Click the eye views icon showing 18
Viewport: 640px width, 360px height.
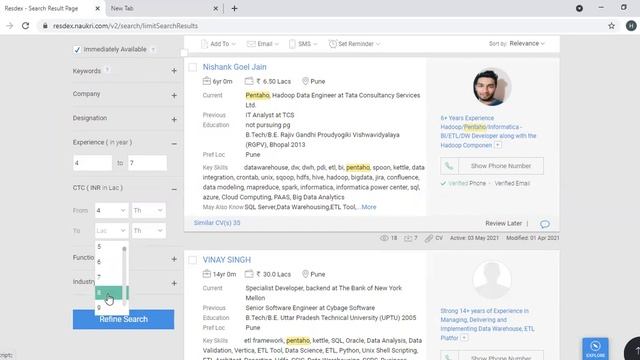pyautogui.click(x=384, y=238)
